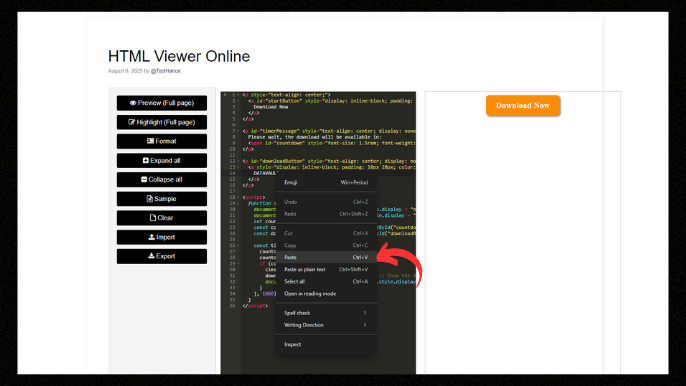Screen dimensions: 686x386
Task: Click the Export button
Action: click(161, 256)
